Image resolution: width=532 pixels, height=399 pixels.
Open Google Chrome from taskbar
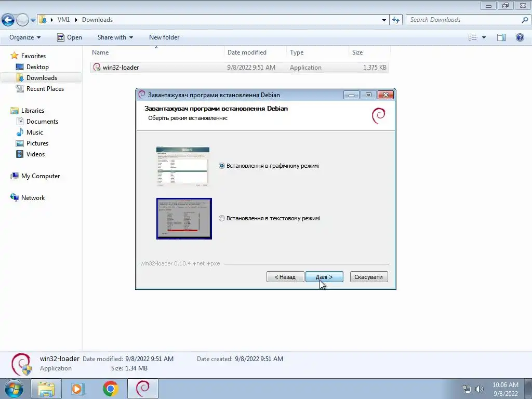tap(110, 389)
